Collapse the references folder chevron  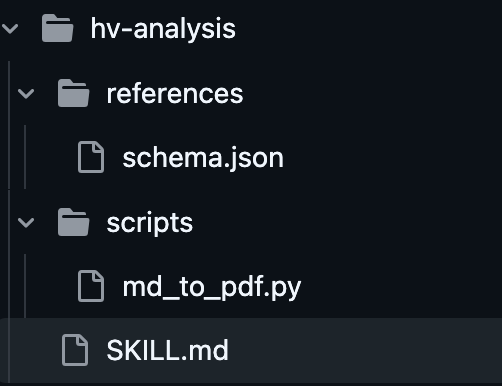coord(26,94)
